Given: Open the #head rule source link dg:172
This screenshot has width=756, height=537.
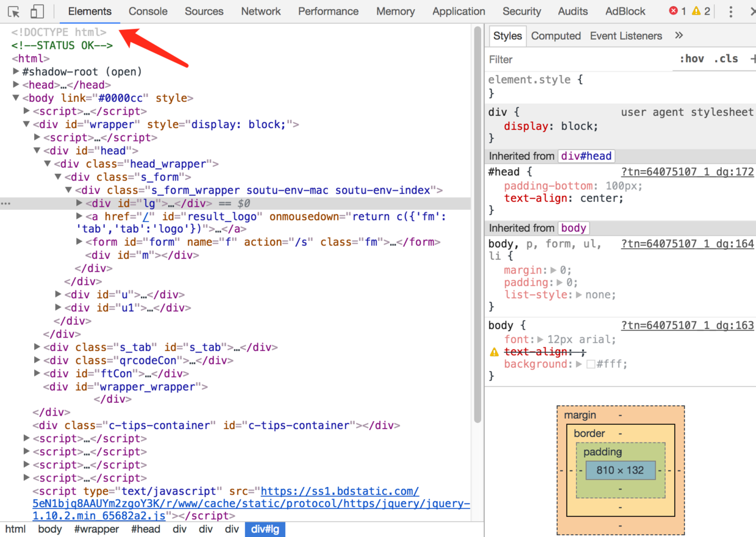Looking at the screenshot, I should [x=688, y=172].
